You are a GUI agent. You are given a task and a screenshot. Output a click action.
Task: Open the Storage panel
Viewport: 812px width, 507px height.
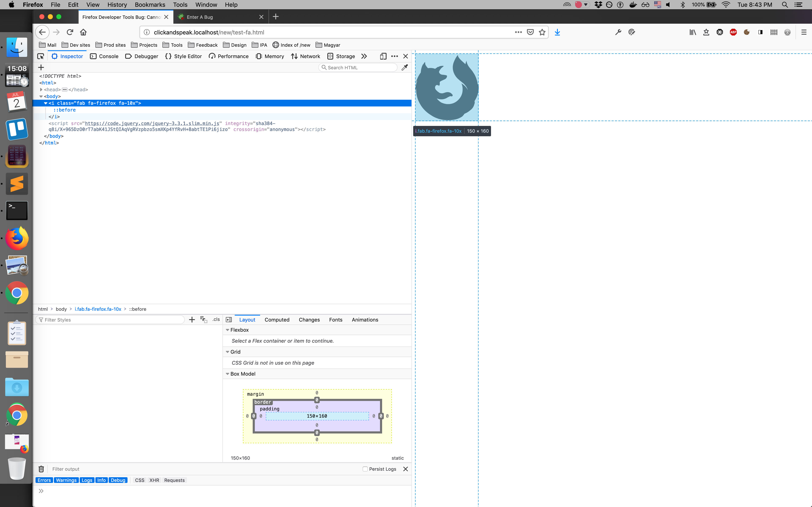click(341, 56)
